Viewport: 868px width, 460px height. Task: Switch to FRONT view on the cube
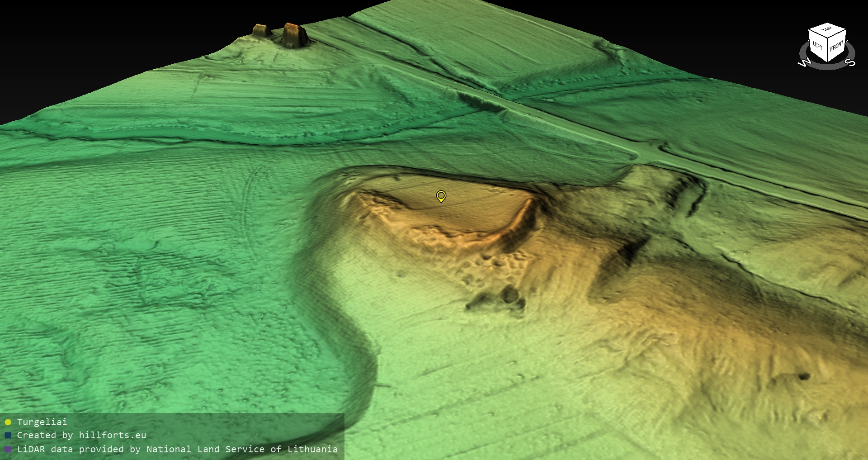point(837,46)
